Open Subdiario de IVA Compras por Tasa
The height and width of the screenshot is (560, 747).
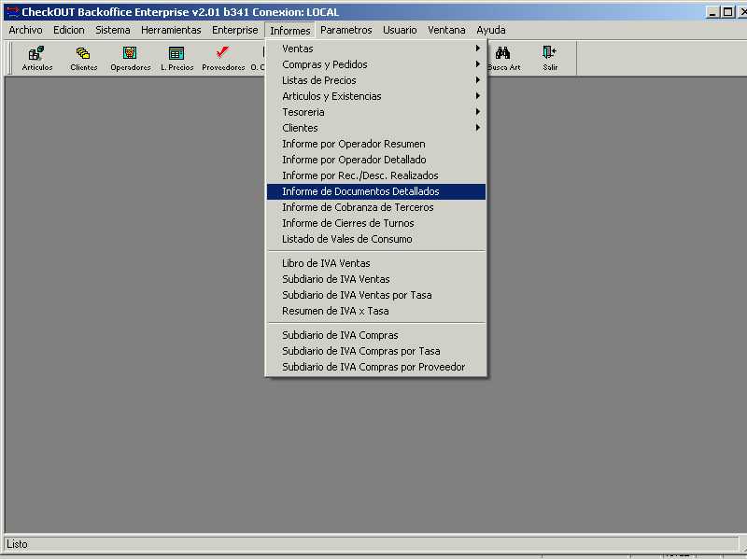(x=376, y=351)
